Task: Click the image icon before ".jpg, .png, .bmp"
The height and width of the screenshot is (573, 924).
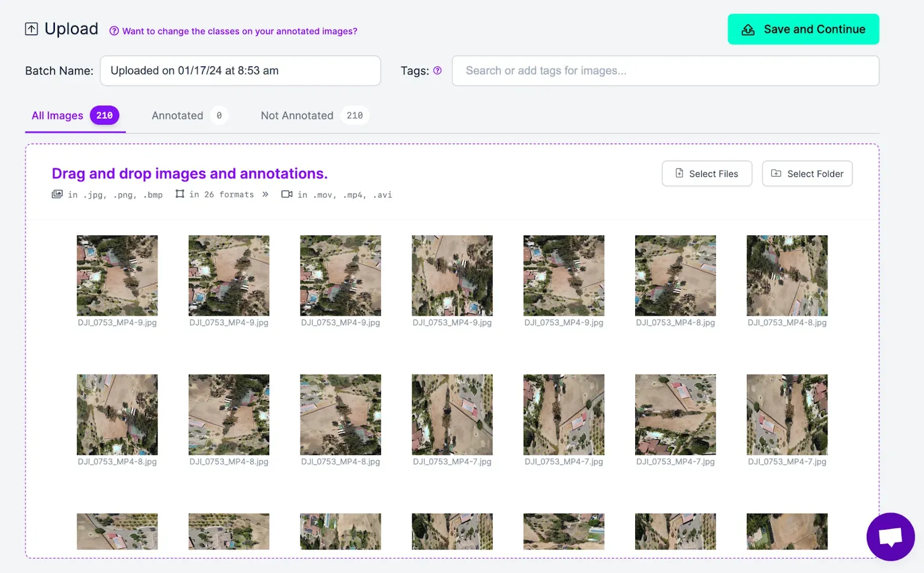Action: click(x=57, y=194)
